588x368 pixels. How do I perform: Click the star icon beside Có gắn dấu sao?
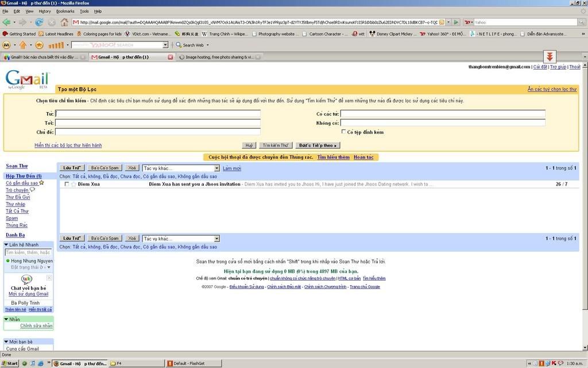pos(41,182)
